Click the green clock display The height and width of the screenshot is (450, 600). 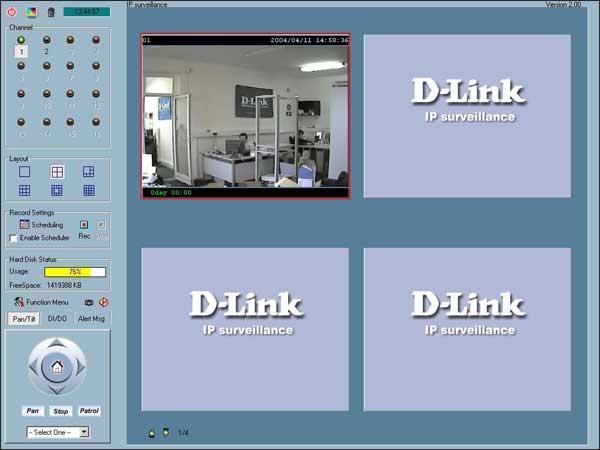86,12
